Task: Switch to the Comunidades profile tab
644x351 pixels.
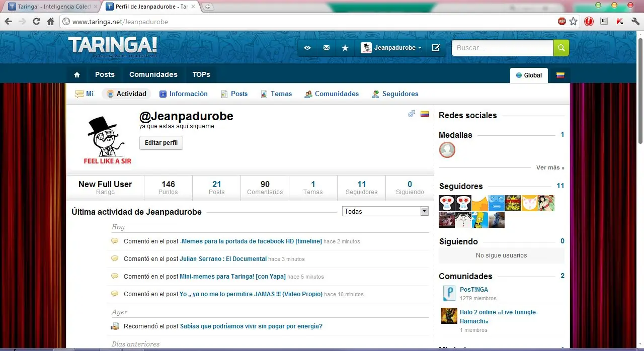Action: click(332, 94)
